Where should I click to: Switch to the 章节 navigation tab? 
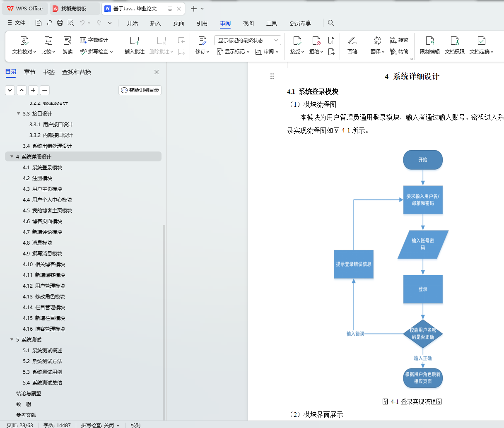[30, 72]
